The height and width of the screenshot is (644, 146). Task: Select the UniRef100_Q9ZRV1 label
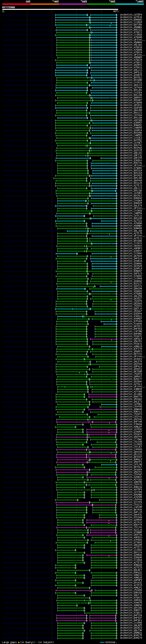[x=131, y=65]
